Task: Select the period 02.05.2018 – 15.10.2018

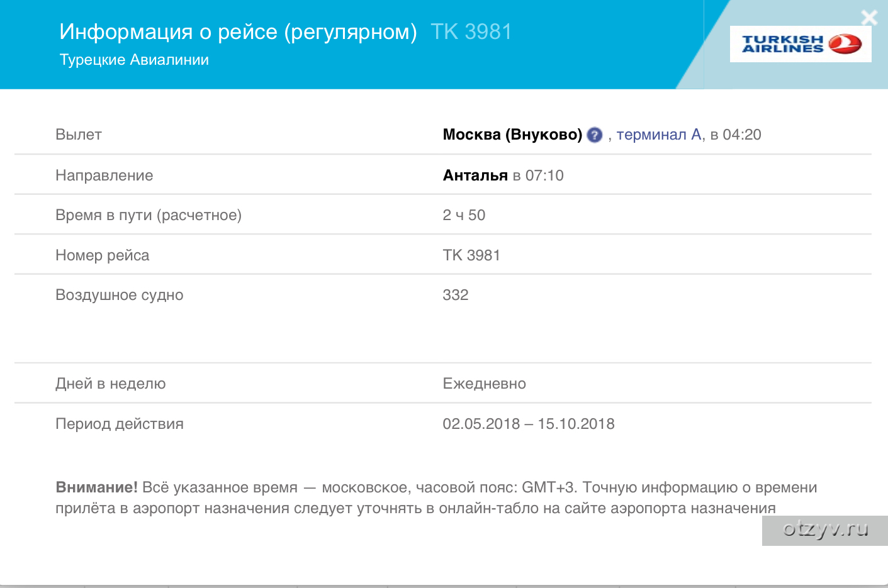Action: [x=529, y=424]
